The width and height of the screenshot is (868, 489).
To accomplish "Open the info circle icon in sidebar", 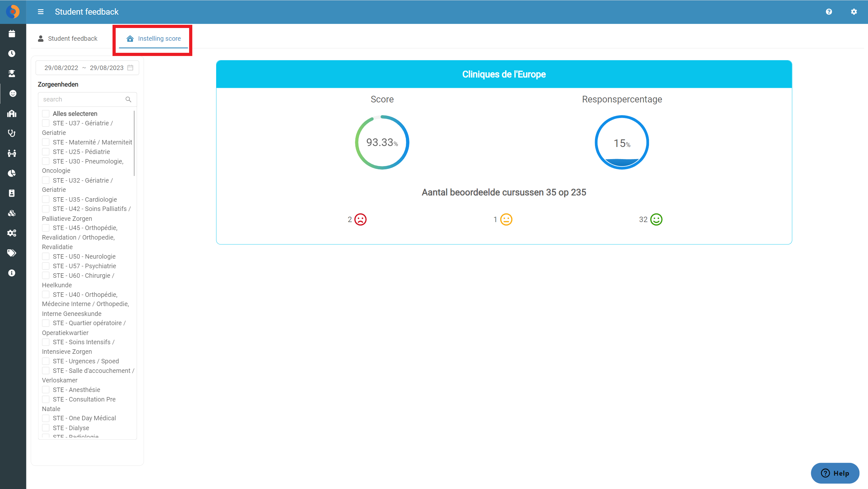I will click(x=12, y=273).
